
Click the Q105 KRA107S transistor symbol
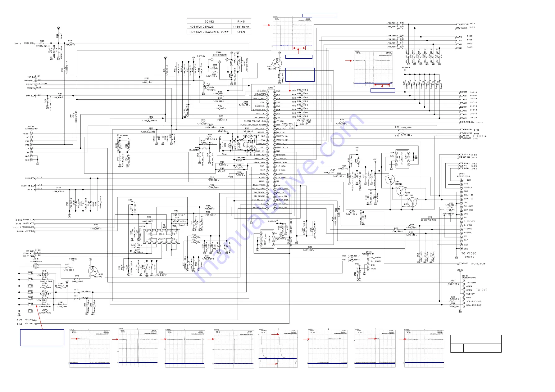(x=277, y=62)
